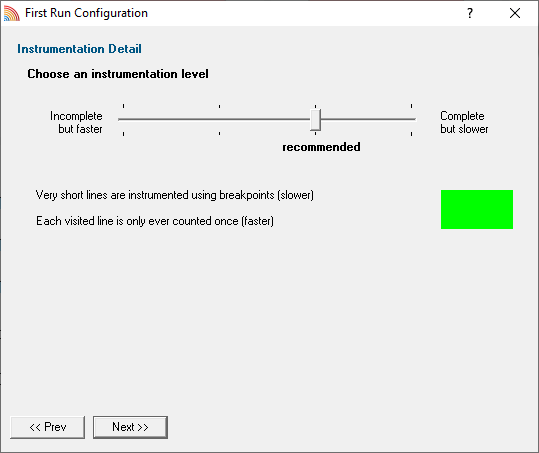The height and width of the screenshot is (453, 539).
Task: Click the 'First Run Configuration' window title
Action: pyautogui.click(x=86, y=13)
